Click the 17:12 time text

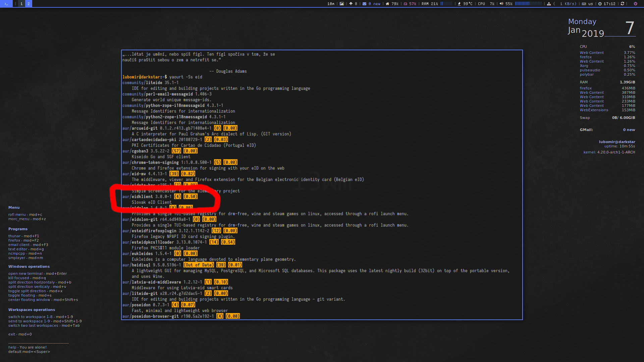click(x=609, y=4)
